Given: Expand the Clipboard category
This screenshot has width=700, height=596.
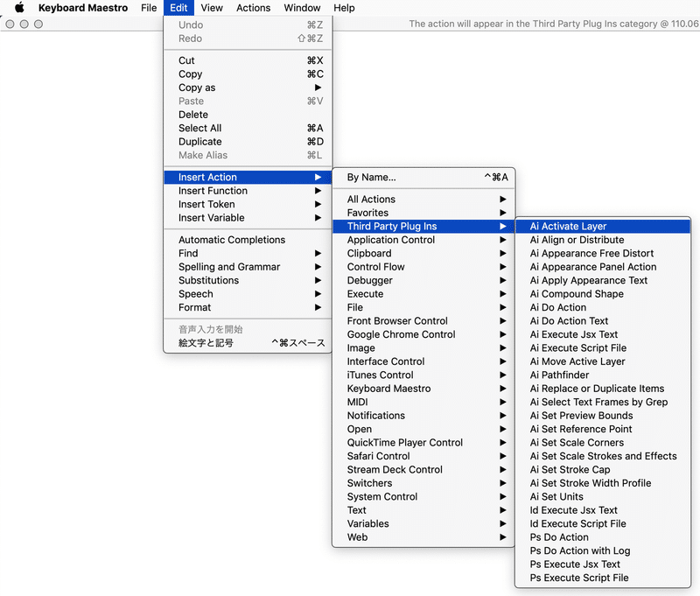Looking at the screenshot, I should [423, 253].
